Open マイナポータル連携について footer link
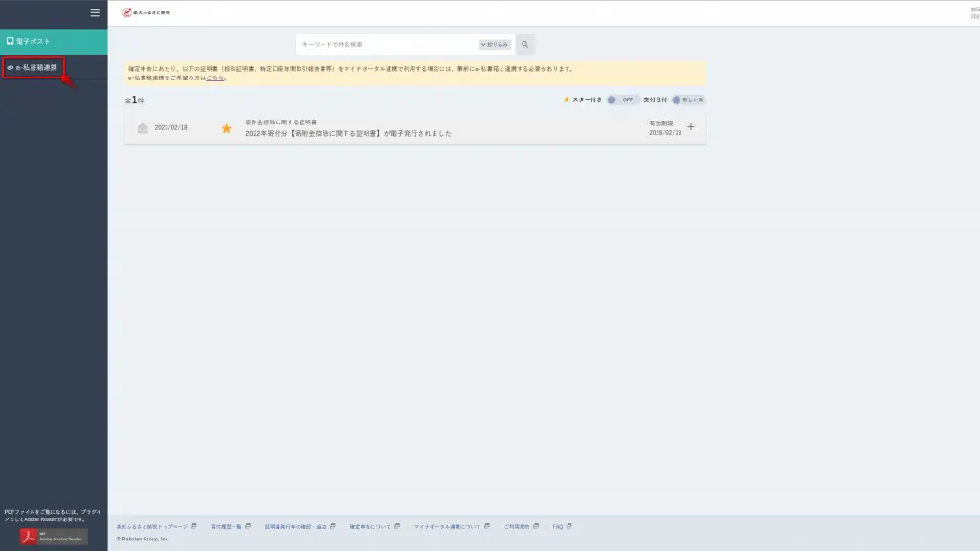Screen dimensions: 980x551 (x=448, y=526)
